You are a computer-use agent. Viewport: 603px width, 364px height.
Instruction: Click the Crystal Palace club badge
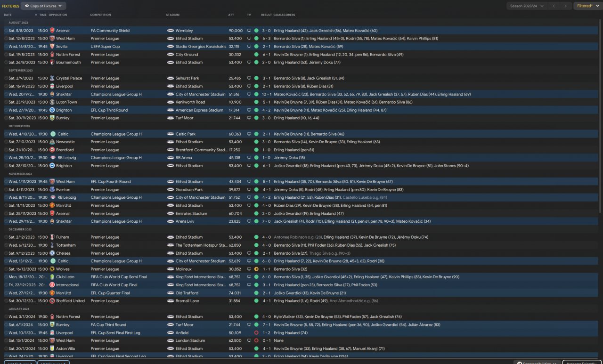(52, 78)
